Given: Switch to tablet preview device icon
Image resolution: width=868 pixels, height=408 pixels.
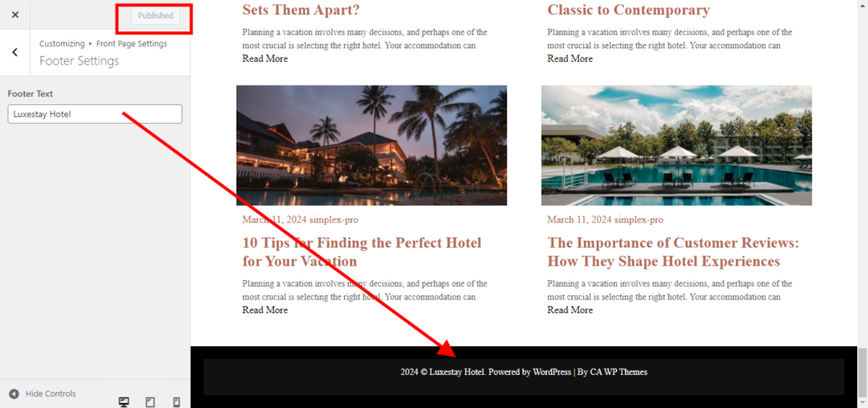Looking at the screenshot, I should pos(150,402).
